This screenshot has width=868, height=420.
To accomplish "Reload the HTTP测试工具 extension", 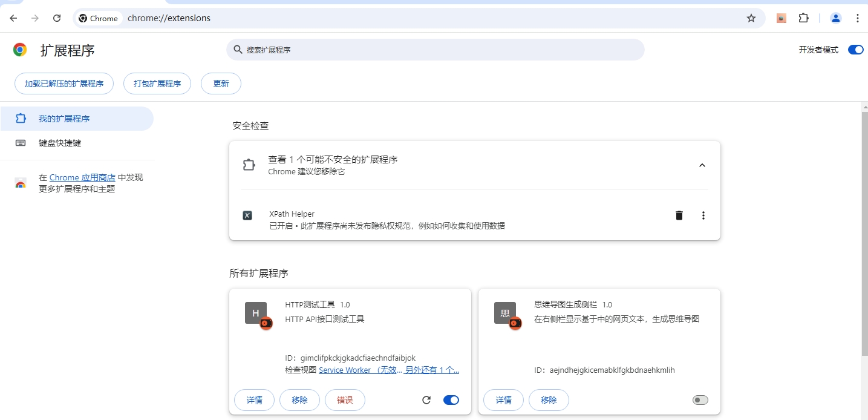I will (426, 400).
